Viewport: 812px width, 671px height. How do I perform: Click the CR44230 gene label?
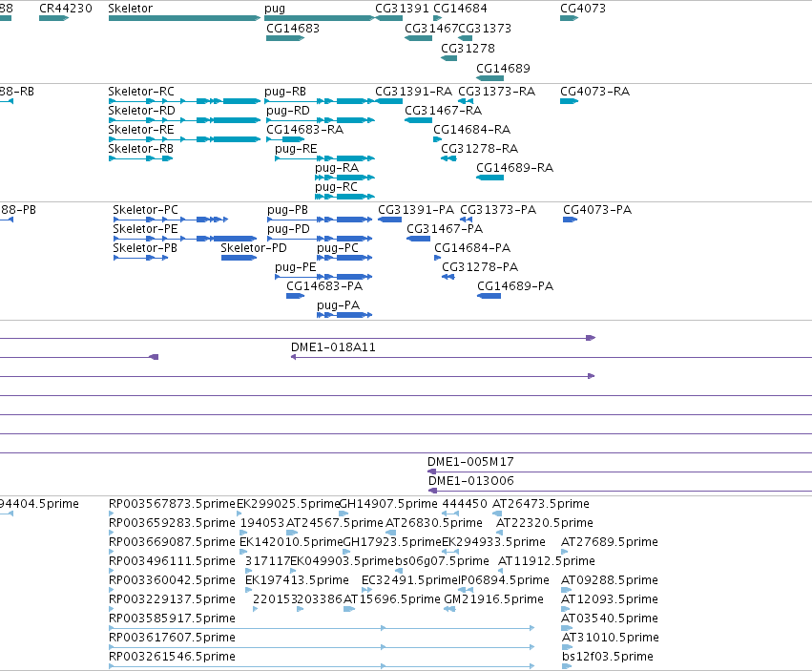(x=66, y=9)
